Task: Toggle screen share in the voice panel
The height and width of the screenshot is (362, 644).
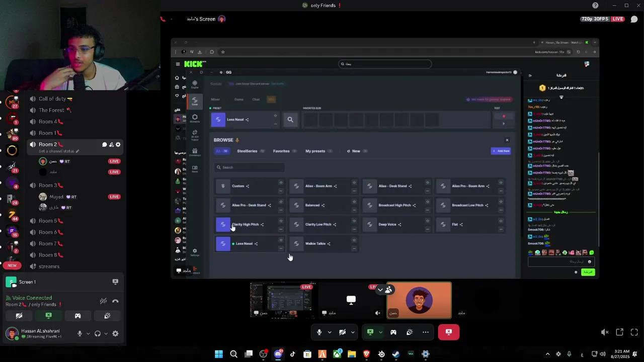Action: tap(48, 316)
